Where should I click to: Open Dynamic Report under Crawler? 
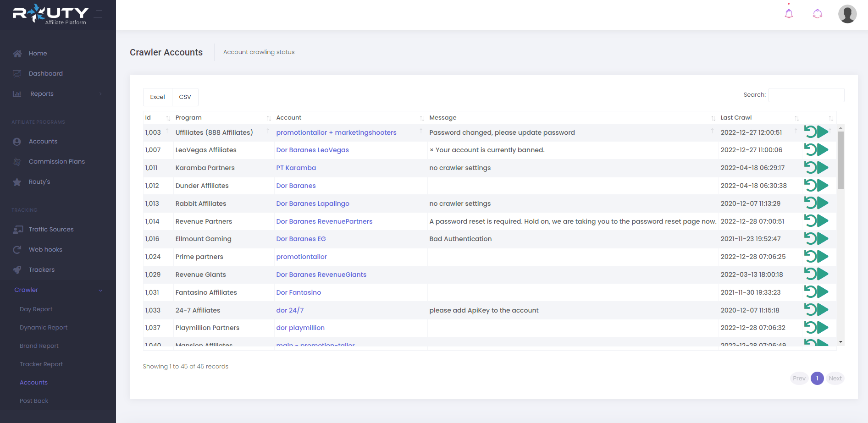44,328
